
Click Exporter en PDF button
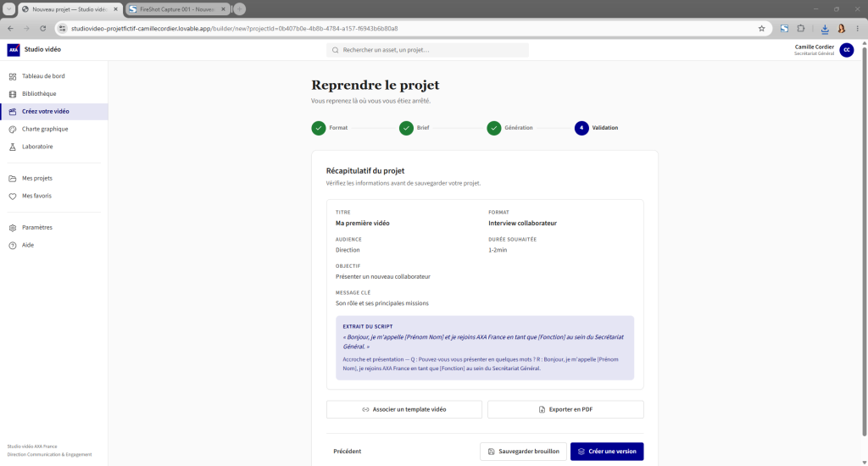pos(565,409)
